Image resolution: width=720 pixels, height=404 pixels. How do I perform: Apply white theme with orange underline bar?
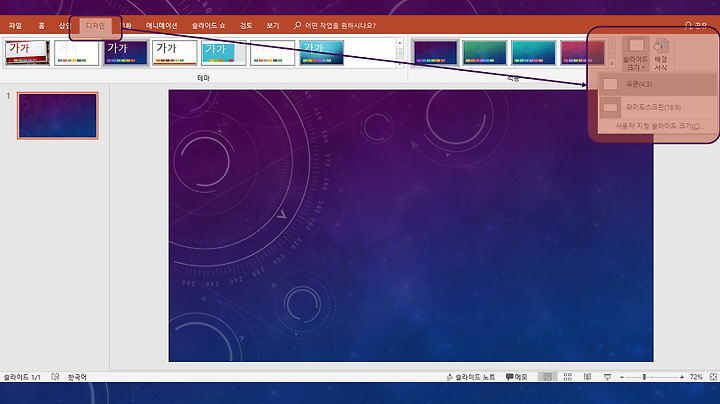(174, 53)
